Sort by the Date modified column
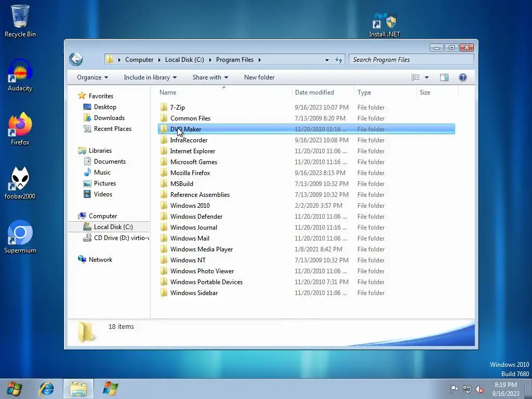Image resolution: width=532 pixels, height=399 pixels. (x=322, y=92)
